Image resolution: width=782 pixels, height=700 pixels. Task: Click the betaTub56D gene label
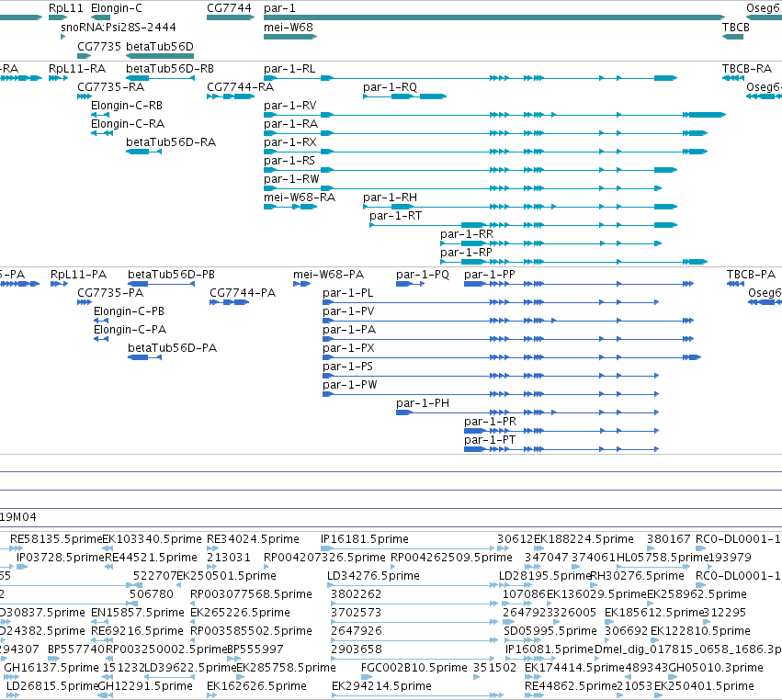(160, 46)
